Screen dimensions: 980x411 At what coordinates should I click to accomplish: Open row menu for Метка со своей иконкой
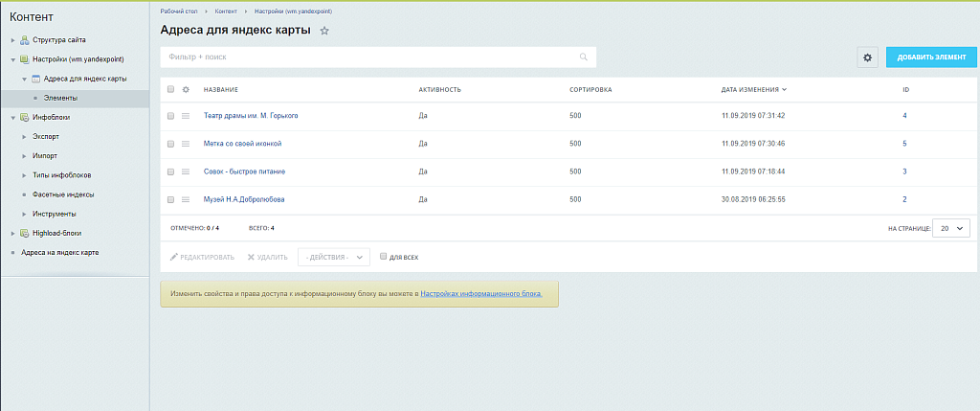pos(186,144)
